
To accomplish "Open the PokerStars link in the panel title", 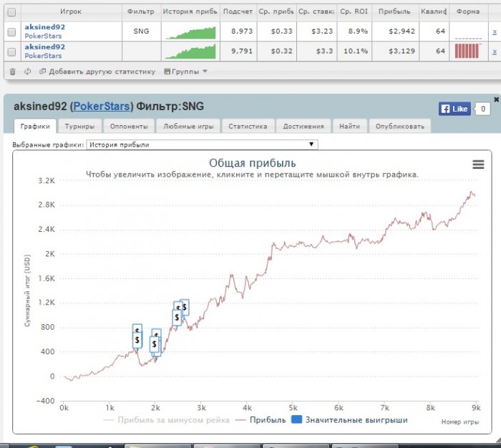I will pos(102,106).
